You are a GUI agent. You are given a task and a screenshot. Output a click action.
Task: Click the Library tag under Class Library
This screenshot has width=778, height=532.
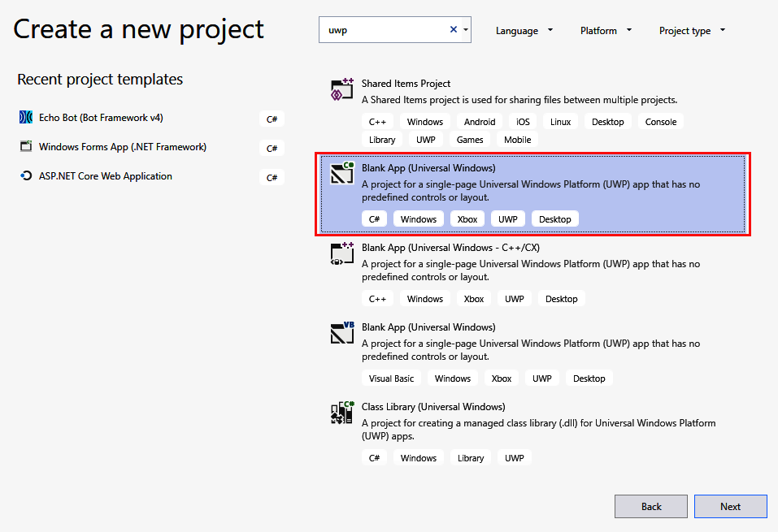coord(471,458)
